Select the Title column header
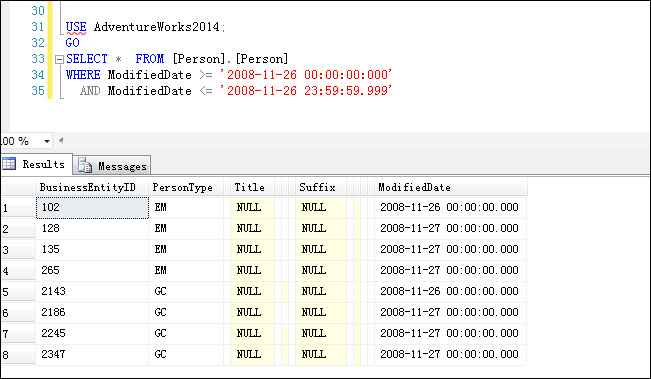The image size is (651, 379). pyautogui.click(x=252, y=188)
